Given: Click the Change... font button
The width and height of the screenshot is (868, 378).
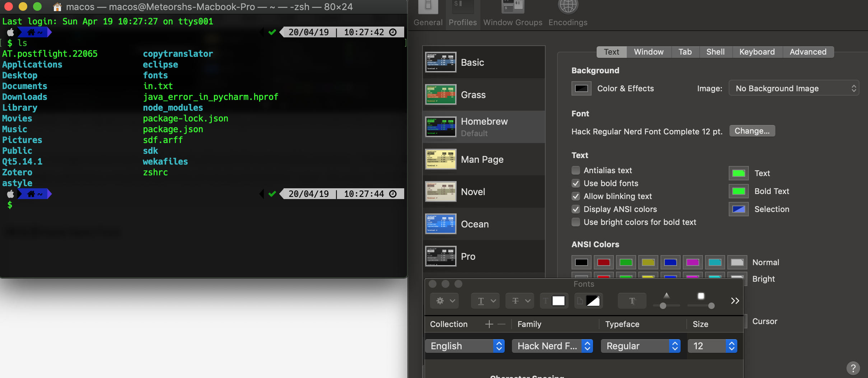Looking at the screenshot, I should click(x=752, y=131).
